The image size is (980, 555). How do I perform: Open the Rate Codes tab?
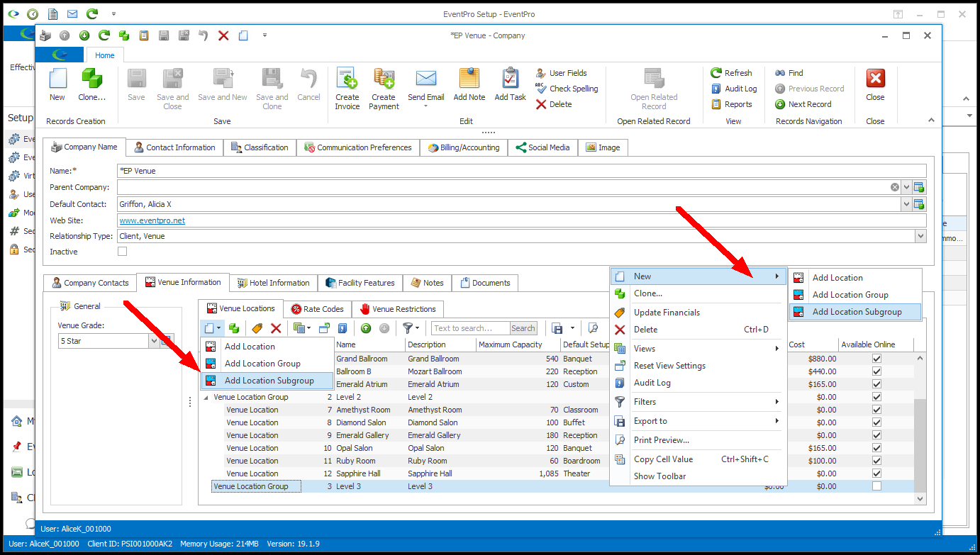tap(317, 309)
